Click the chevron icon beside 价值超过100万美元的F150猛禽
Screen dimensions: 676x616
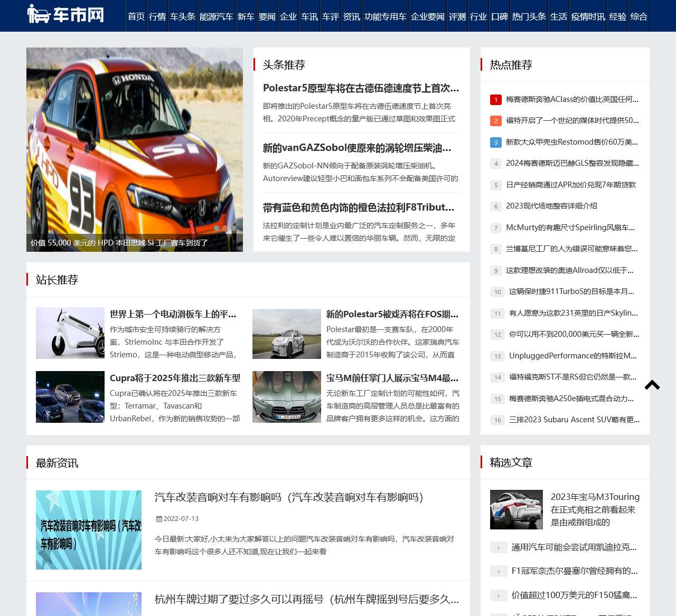click(498, 595)
